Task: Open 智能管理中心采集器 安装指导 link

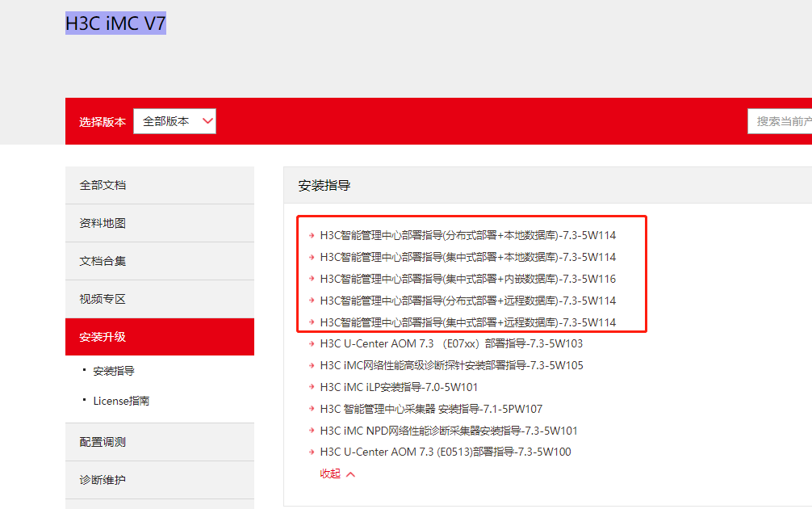Action: pyautogui.click(x=431, y=409)
